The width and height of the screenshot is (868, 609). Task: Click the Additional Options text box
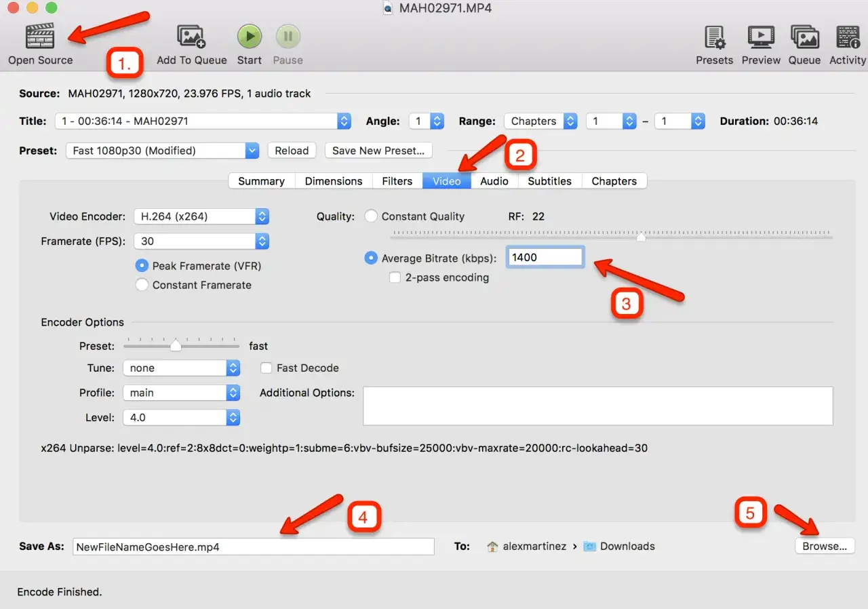[598, 406]
